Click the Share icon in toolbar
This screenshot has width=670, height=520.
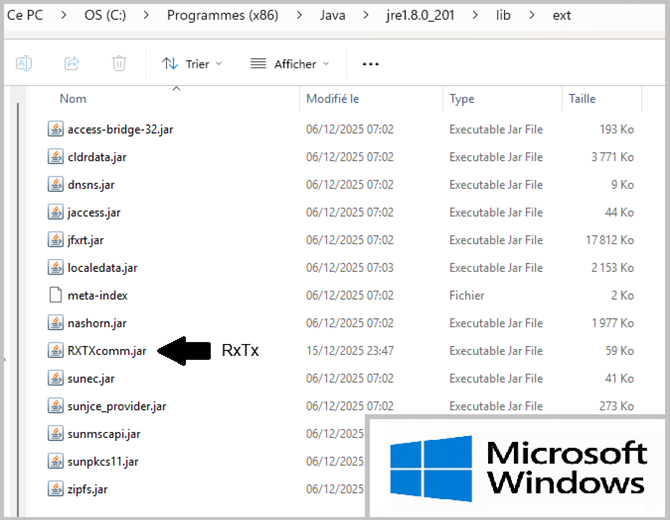(x=72, y=63)
